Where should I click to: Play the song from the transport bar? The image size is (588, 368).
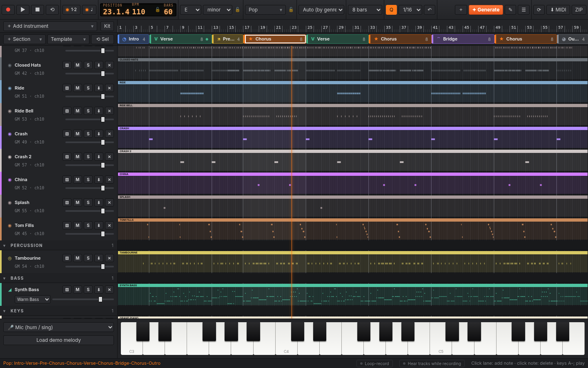(23, 9)
